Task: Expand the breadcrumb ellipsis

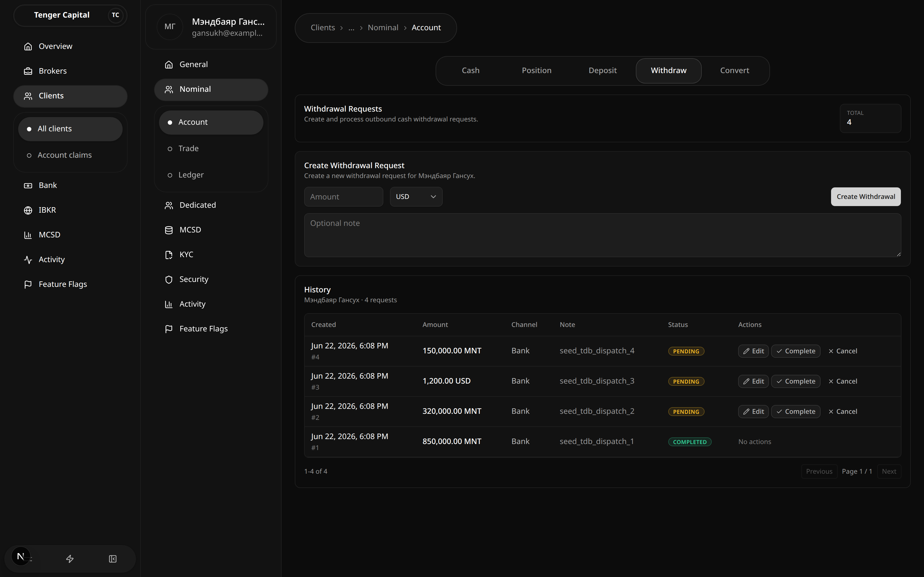Action: click(x=351, y=27)
